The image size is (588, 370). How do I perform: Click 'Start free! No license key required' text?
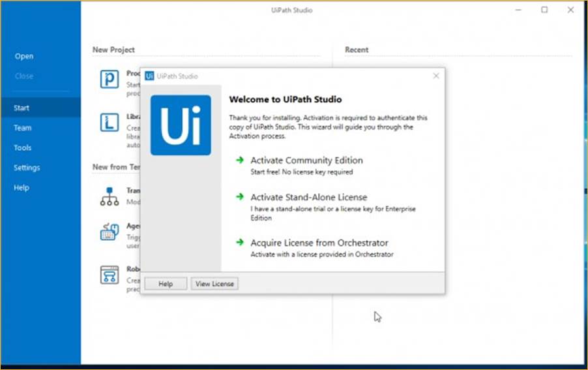click(302, 172)
